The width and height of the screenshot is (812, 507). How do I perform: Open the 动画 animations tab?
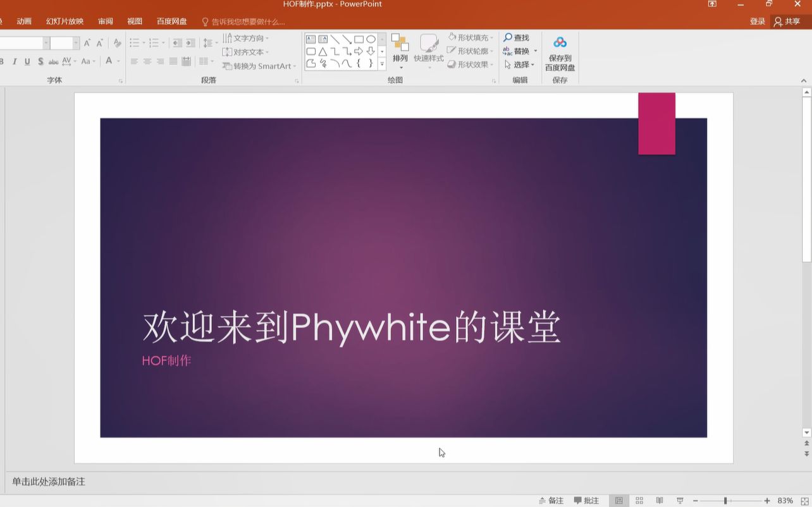click(x=24, y=21)
